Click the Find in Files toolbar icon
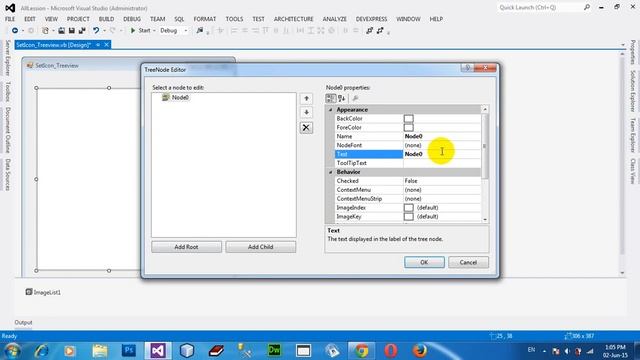This screenshot has height=360, width=640. coord(200,31)
